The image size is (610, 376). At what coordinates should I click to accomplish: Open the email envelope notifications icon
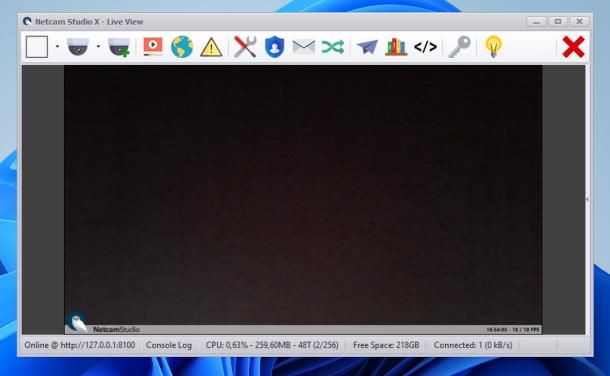click(303, 47)
